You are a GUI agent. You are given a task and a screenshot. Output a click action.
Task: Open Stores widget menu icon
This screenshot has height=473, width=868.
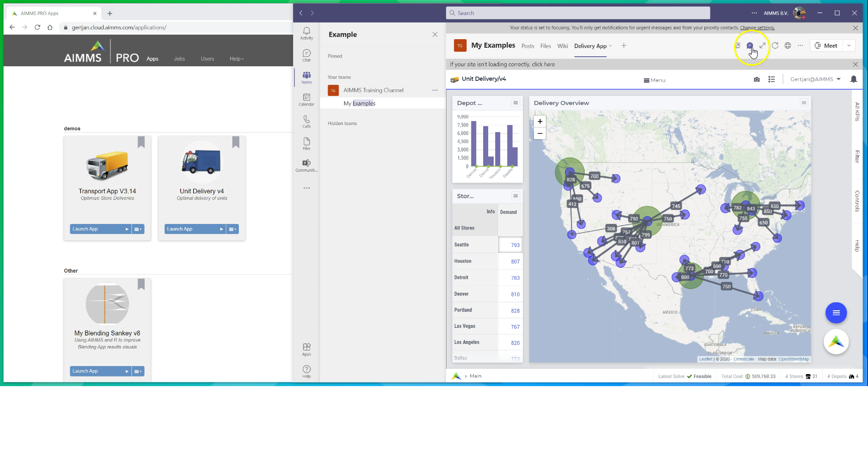[x=515, y=196]
